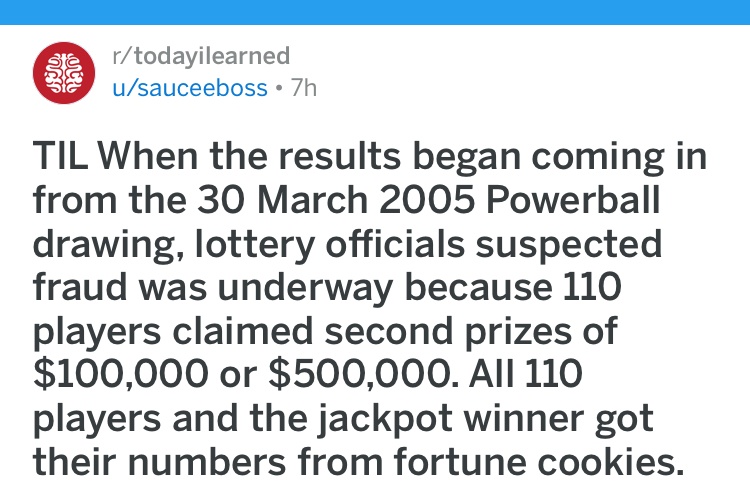The width and height of the screenshot is (750, 494).
Task: Tap the blue header bar at top
Action: click(x=375, y=12)
